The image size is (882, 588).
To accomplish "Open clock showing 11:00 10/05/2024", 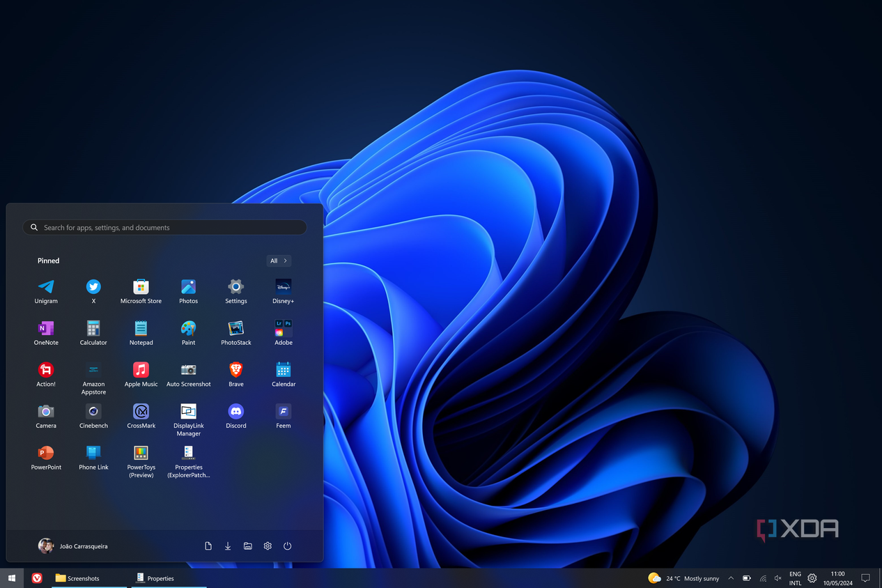I will tap(837, 578).
